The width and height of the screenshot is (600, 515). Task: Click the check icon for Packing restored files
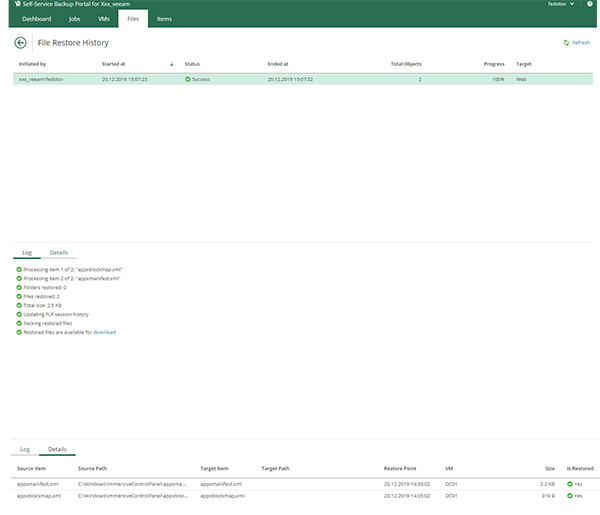[x=19, y=323]
